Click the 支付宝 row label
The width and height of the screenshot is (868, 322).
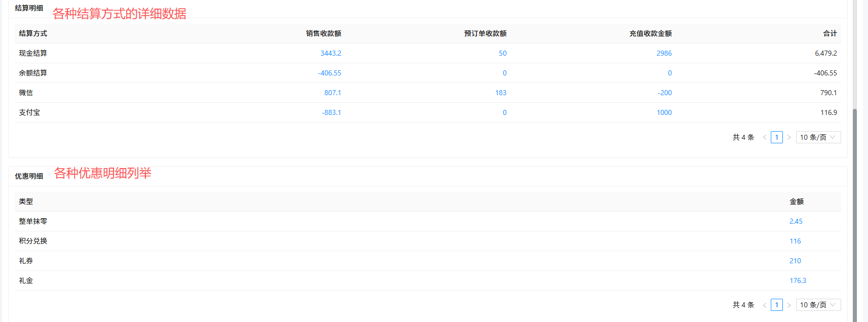29,112
